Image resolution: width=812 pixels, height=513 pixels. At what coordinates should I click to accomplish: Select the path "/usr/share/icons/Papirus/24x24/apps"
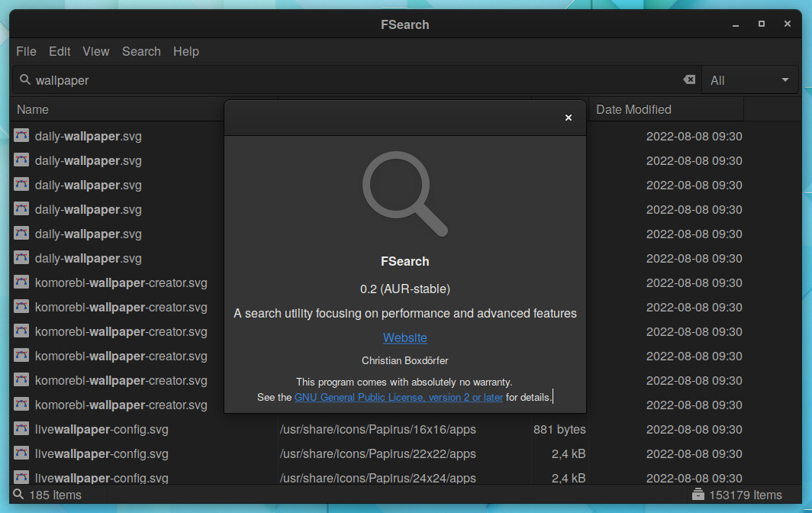(378, 478)
